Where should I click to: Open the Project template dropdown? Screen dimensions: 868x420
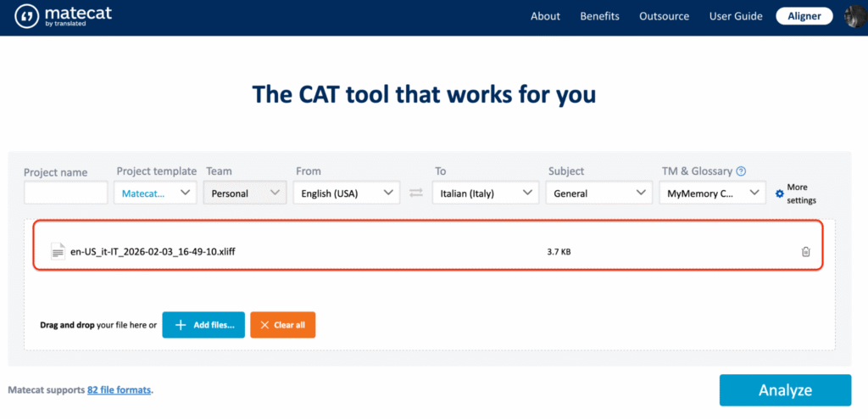tap(156, 193)
